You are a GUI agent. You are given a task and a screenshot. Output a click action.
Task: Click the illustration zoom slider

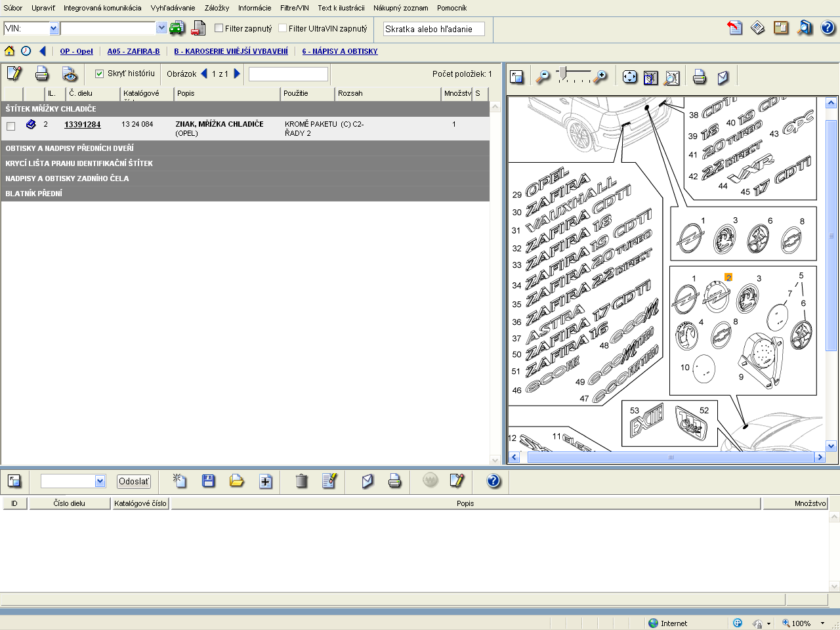pyautogui.click(x=572, y=74)
